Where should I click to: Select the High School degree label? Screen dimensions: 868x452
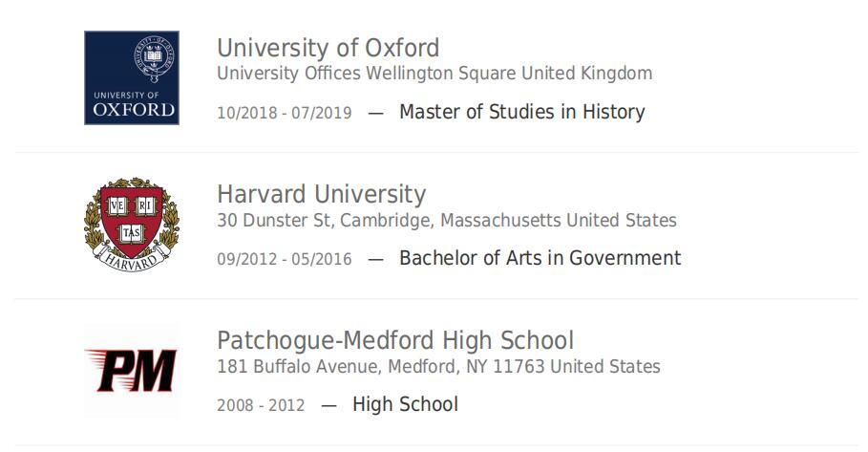[x=405, y=404]
